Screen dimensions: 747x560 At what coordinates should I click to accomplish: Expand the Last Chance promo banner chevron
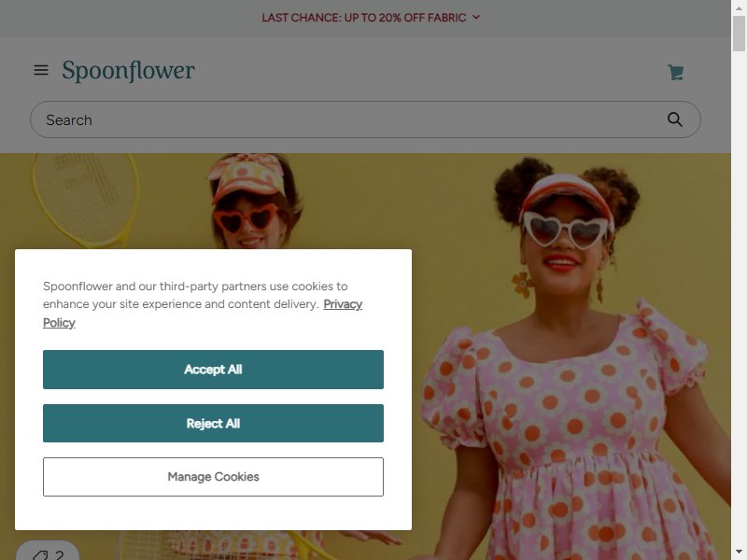[476, 17]
